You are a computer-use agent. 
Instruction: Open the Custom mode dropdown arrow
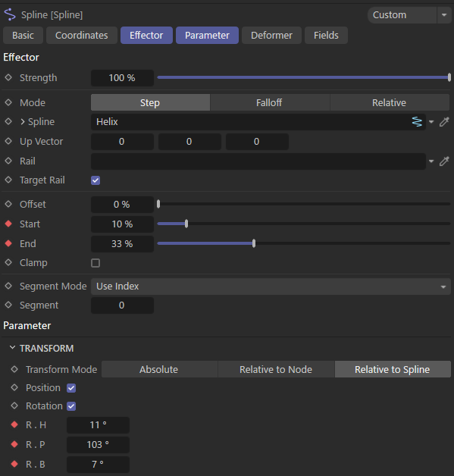point(444,15)
